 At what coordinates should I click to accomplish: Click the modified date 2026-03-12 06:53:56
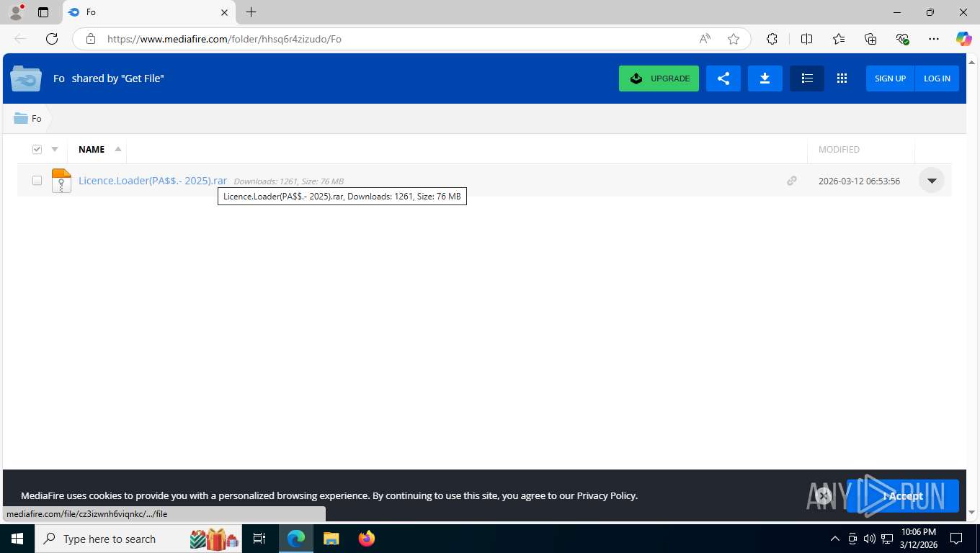(x=859, y=181)
